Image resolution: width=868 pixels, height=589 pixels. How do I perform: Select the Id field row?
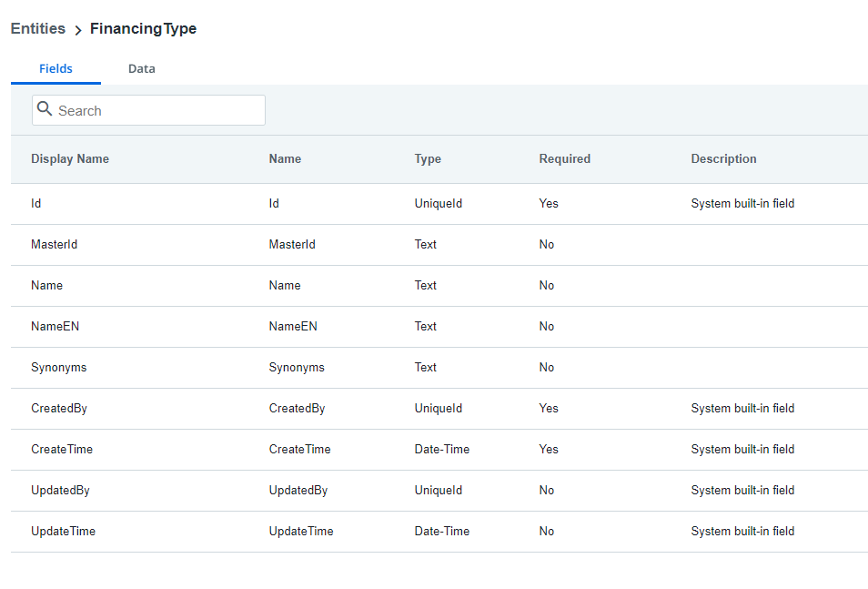tap(439, 204)
